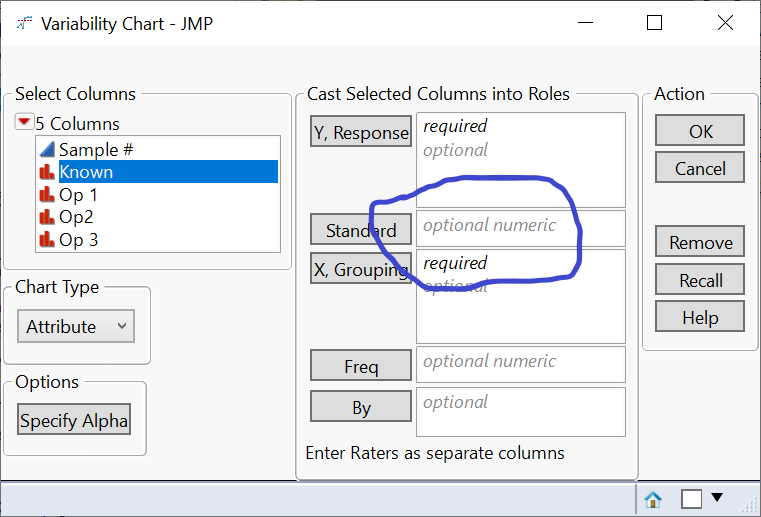
Task: Select the Sample # column
Action: (x=97, y=149)
